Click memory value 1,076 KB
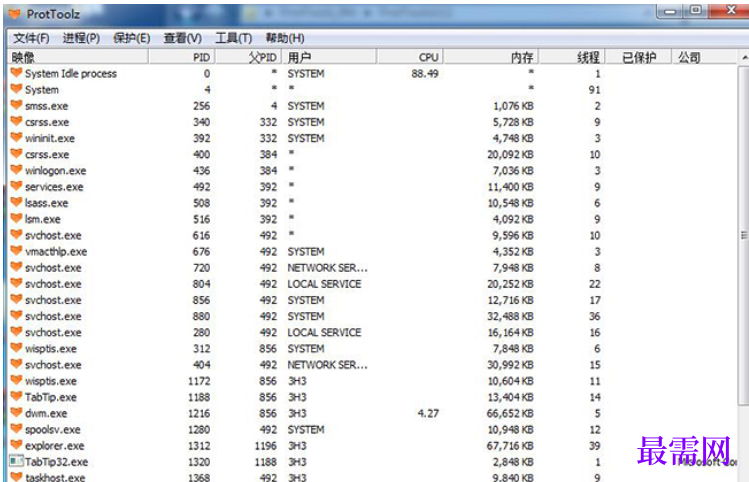Screen dimensions: 749x482 (513, 106)
